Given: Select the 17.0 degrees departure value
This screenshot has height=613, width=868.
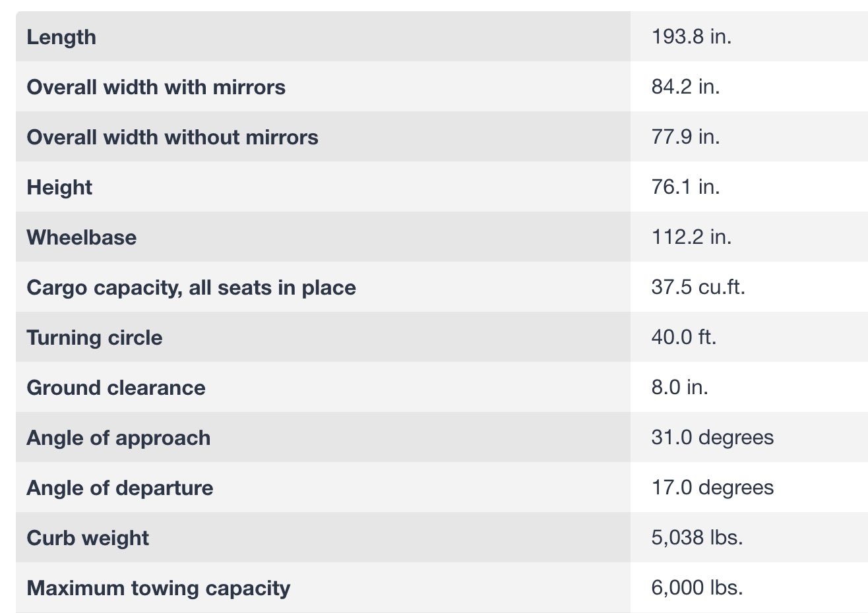Looking at the screenshot, I should pyautogui.click(x=712, y=487).
